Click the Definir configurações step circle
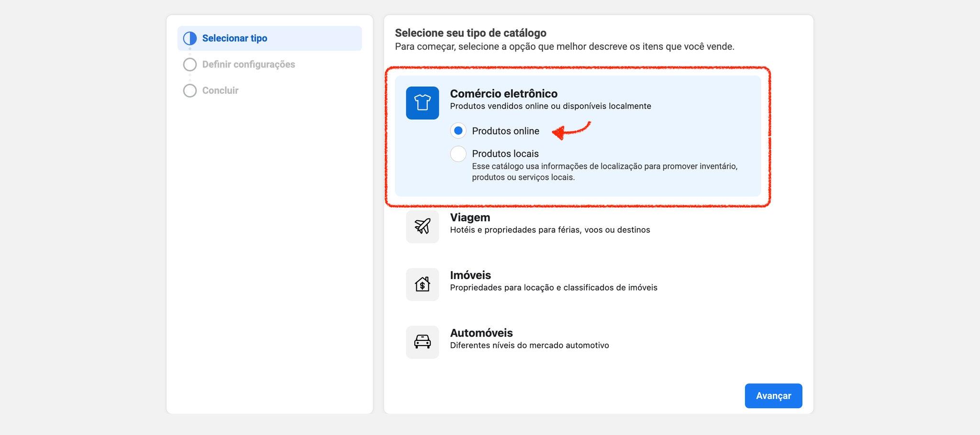 pos(190,65)
